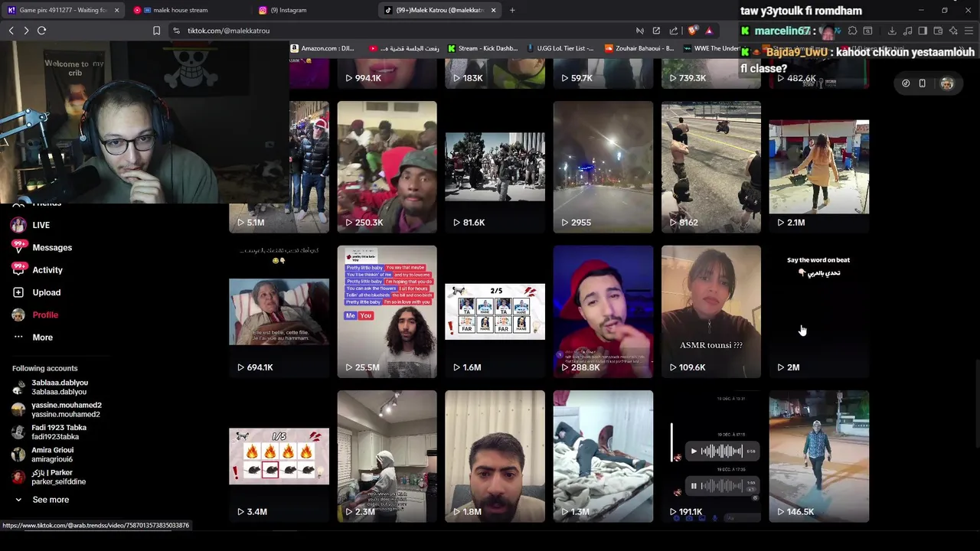This screenshot has width=980, height=551.
Task: Click the Brave Rewards triangle icon
Action: 709,31
